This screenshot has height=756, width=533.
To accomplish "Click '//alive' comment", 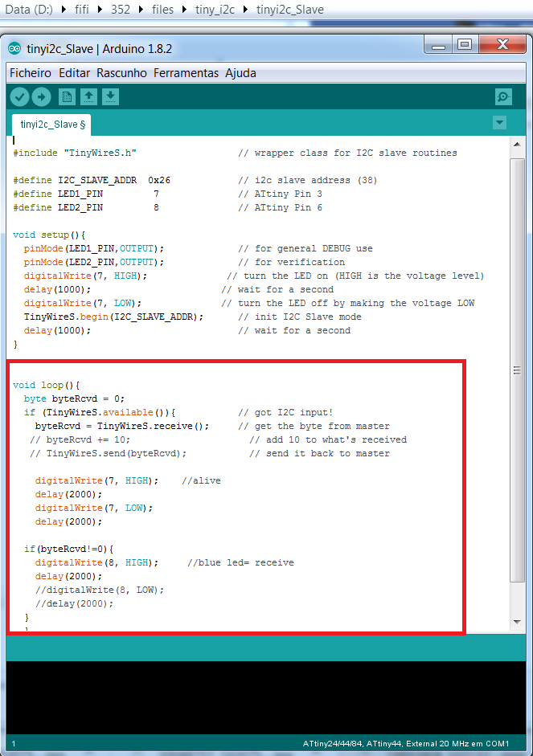I will click(x=201, y=480).
